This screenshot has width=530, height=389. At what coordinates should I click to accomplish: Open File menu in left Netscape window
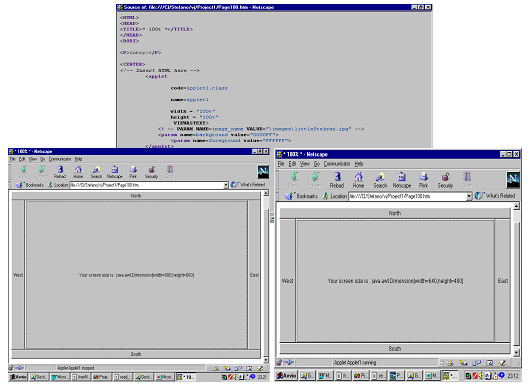coord(12,159)
